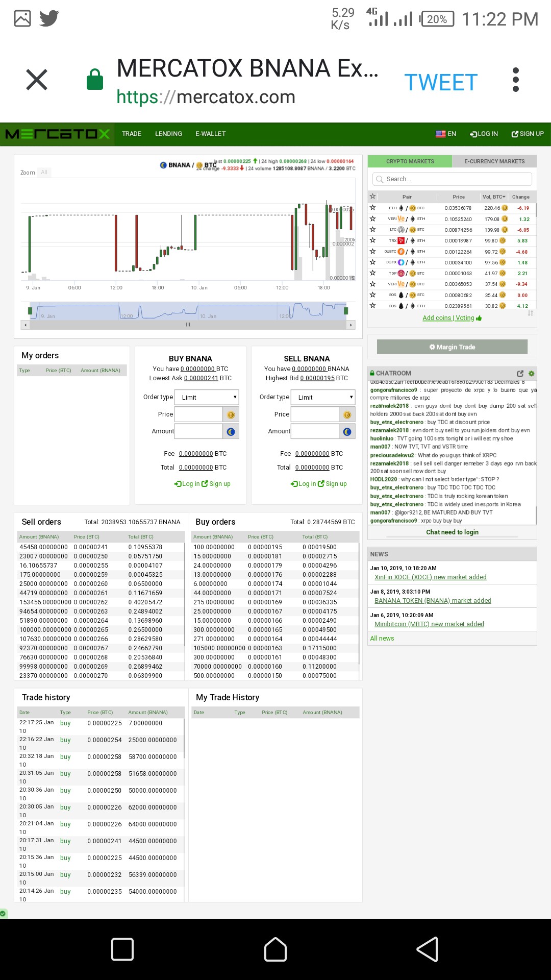Favorite the EOS/BTC pair star
This screenshot has height=980, width=551.
(373, 295)
